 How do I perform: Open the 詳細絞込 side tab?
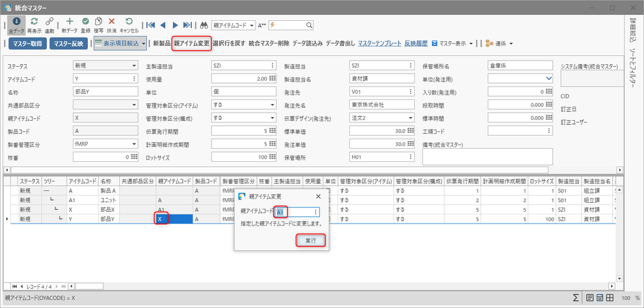[x=633, y=30]
